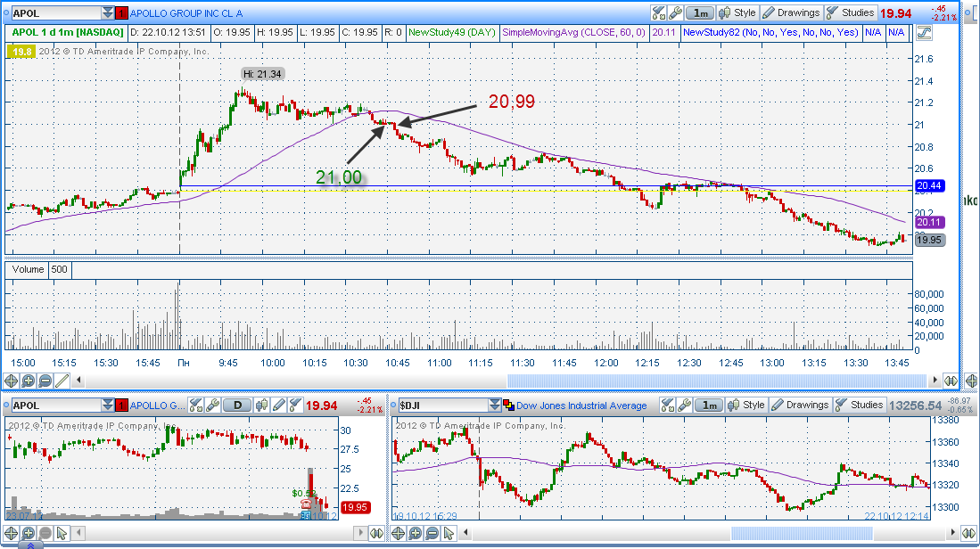This screenshot has height=549, width=980.
Task: Click left scroll arrow of main chart scrollbar
Action: (x=78, y=380)
